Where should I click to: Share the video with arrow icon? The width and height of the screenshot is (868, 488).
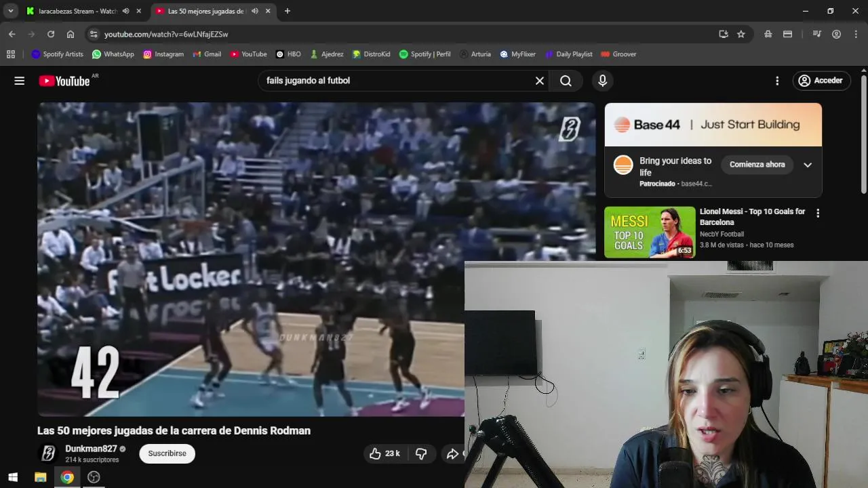tap(453, 453)
